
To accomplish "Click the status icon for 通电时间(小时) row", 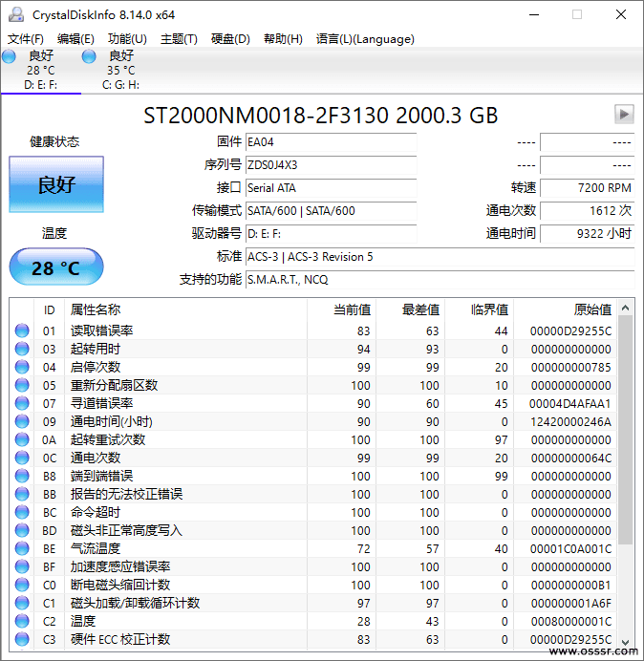I will click(x=22, y=421).
